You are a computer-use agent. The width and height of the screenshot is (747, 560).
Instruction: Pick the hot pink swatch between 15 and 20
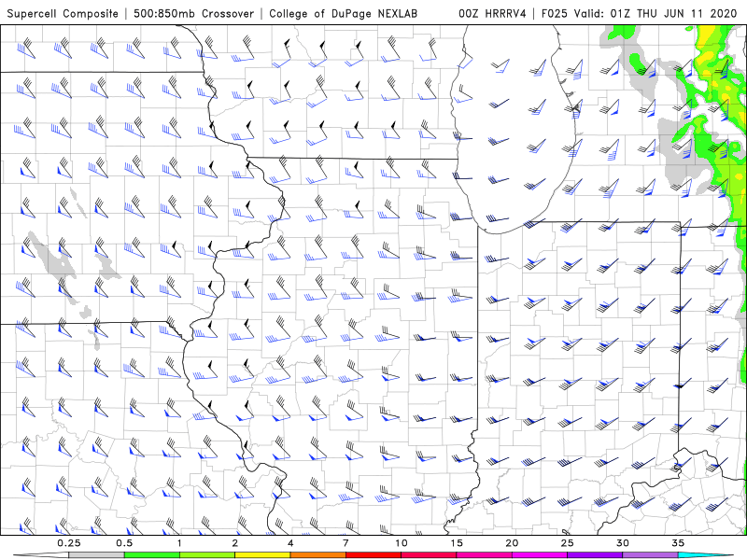(x=484, y=555)
